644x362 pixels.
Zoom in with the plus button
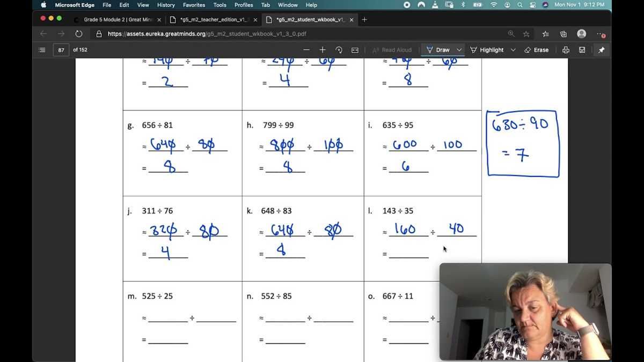pyautogui.click(x=323, y=50)
